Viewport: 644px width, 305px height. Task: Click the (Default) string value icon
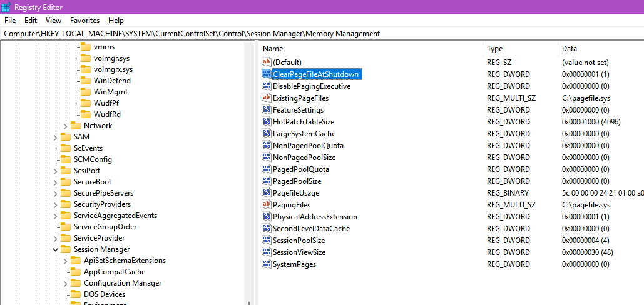pyautogui.click(x=267, y=62)
